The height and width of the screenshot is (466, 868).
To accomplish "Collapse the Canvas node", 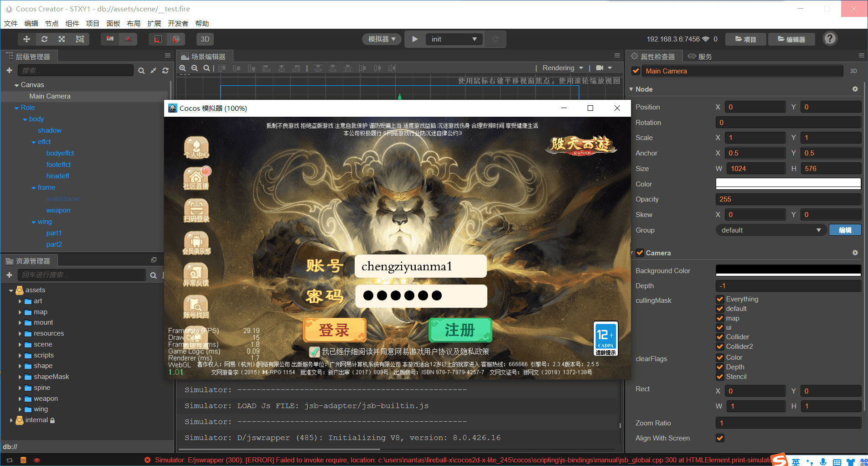I will click(16, 85).
